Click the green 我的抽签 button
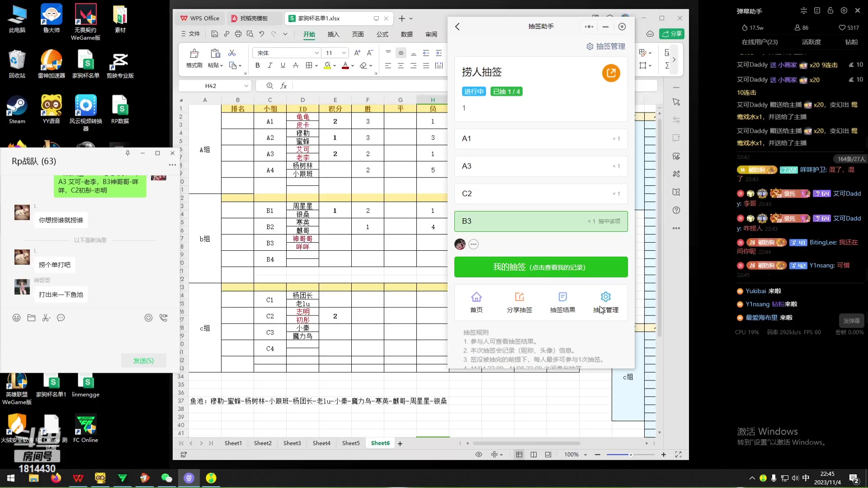 coord(541,267)
